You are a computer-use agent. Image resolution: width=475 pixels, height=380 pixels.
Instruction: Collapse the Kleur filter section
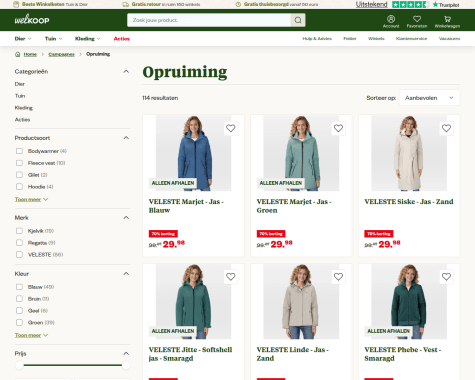[x=126, y=273]
